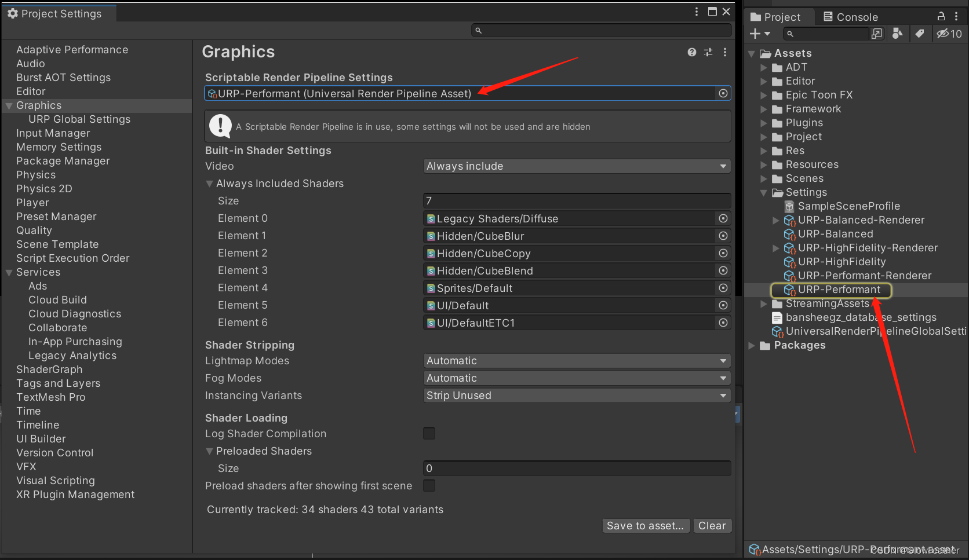969x560 pixels.
Task: Enable Log Shader Compilation
Action: [x=429, y=433]
